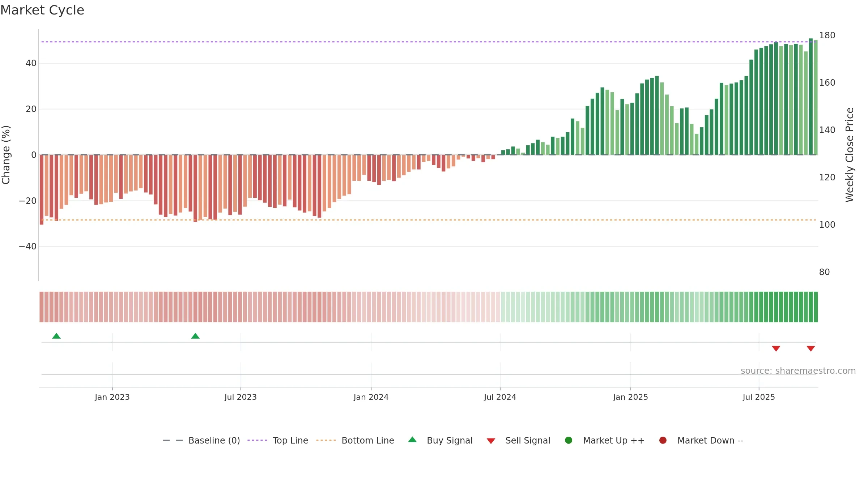Click the purple dotted top line in chart
The height and width of the screenshot is (488, 868).
[429, 42]
